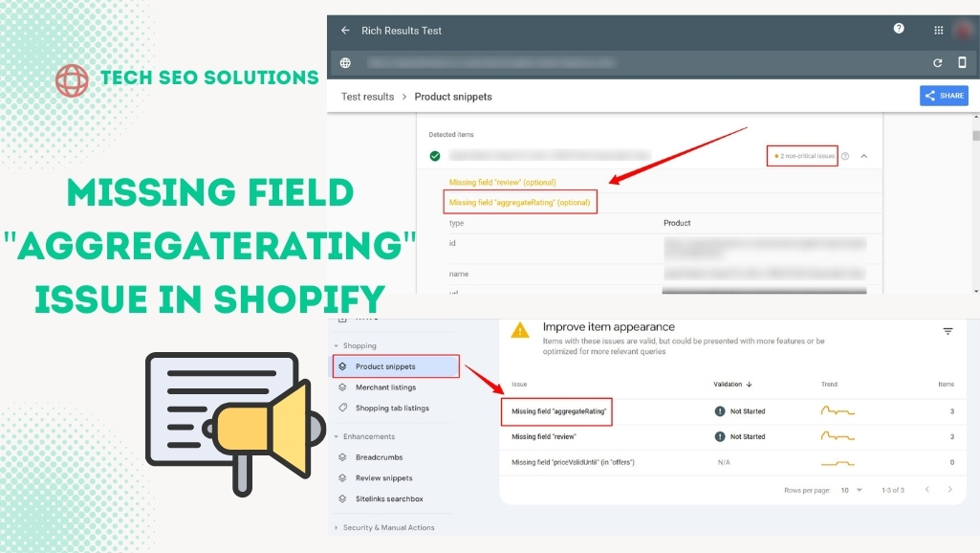Click the green check mark of detected item

click(x=435, y=156)
